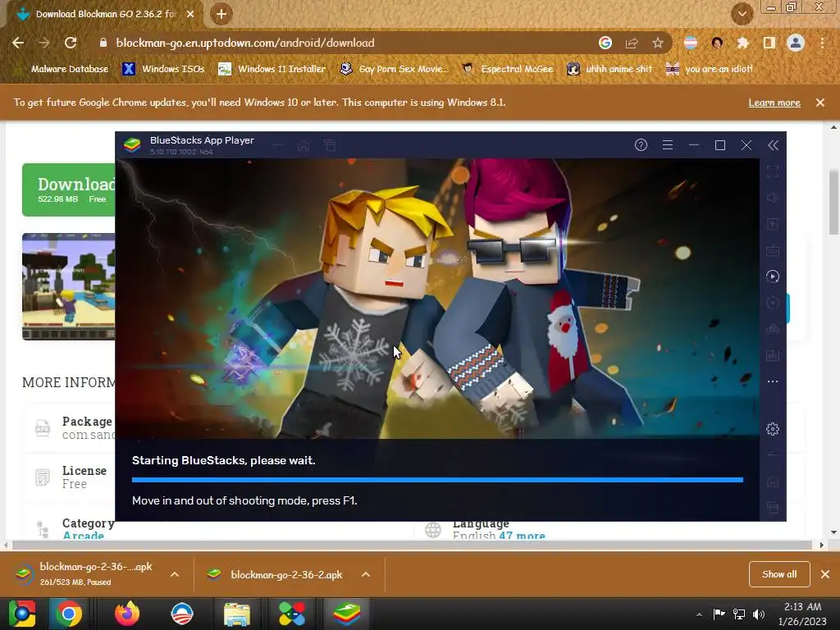Image resolution: width=840 pixels, height=630 pixels.
Task: Click 'Starting BlueStacks, please wait.' text
Action: click(223, 460)
